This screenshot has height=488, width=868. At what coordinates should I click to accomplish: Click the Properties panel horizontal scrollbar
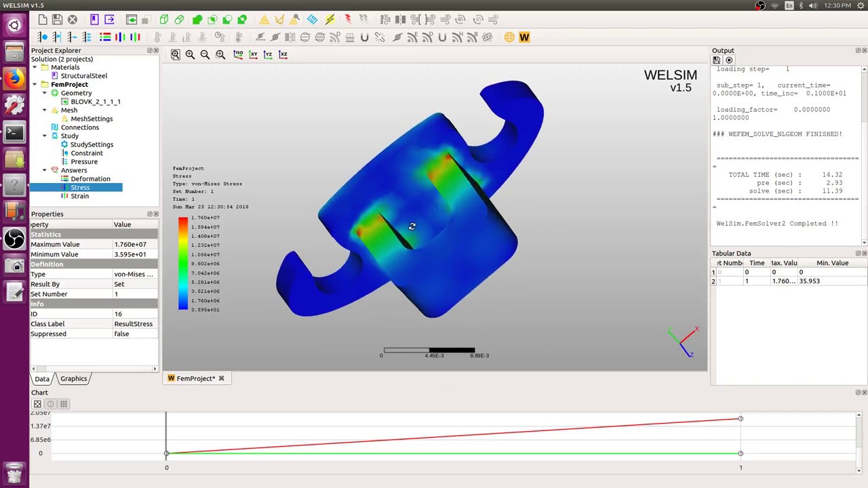pyautogui.click(x=94, y=369)
